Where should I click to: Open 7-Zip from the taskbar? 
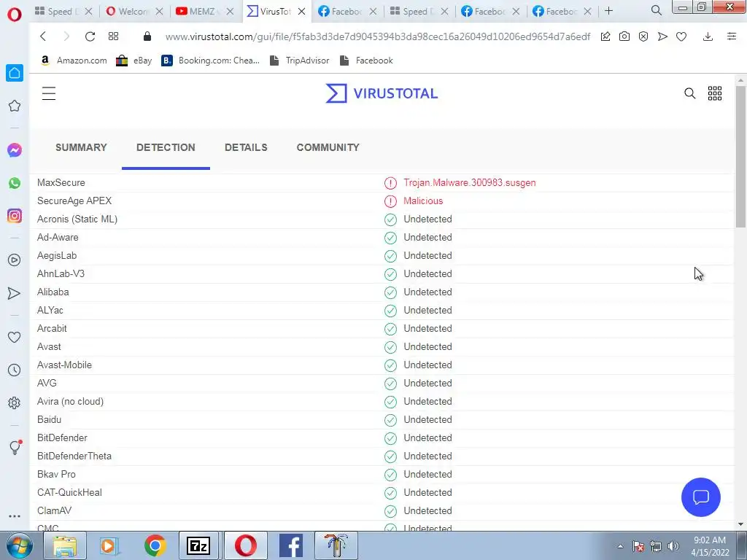(198, 545)
